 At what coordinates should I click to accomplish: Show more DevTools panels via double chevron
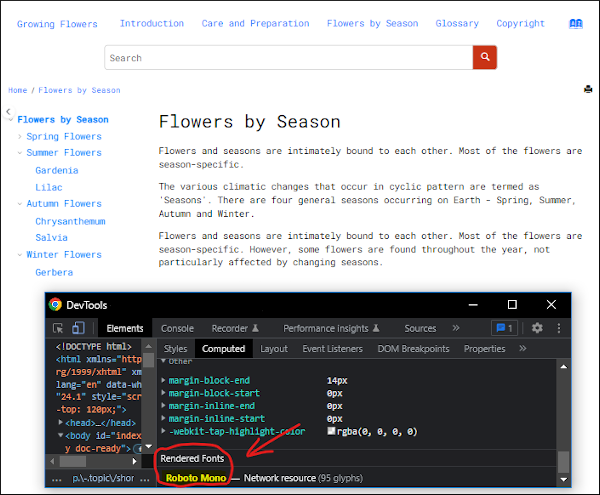pyautogui.click(x=456, y=328)
